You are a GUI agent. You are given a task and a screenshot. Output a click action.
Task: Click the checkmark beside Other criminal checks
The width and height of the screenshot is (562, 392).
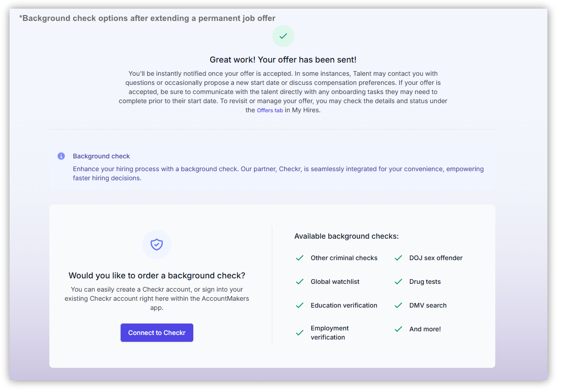(x=299, y=257)
